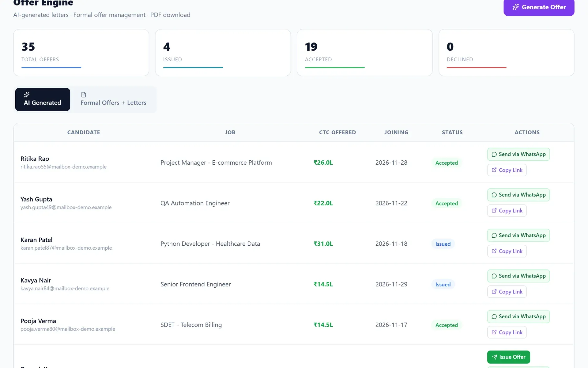Viewport: 588px width, 368px height.
Task: Send Yash Gupta's offer via WhatsApp
Action: pos(518,195)
